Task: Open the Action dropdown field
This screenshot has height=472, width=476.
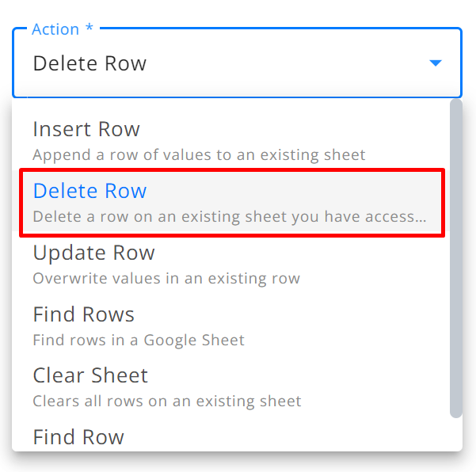Action: (237, 63)
